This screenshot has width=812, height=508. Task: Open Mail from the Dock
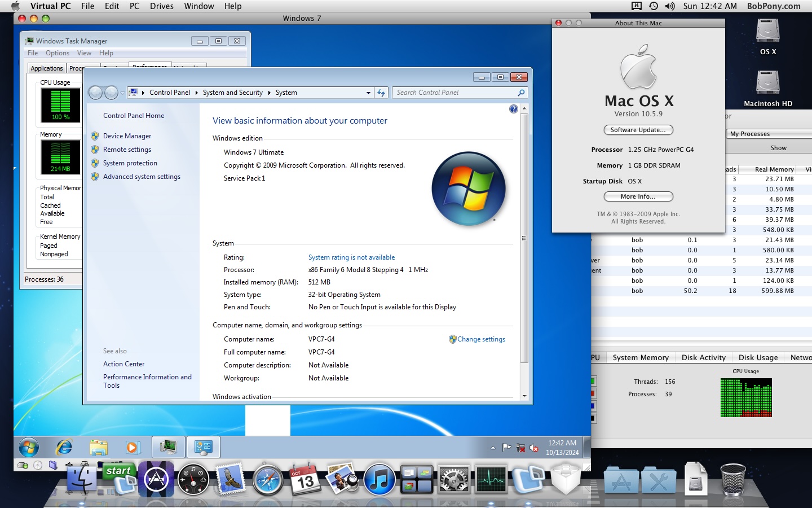coord(231,480)
